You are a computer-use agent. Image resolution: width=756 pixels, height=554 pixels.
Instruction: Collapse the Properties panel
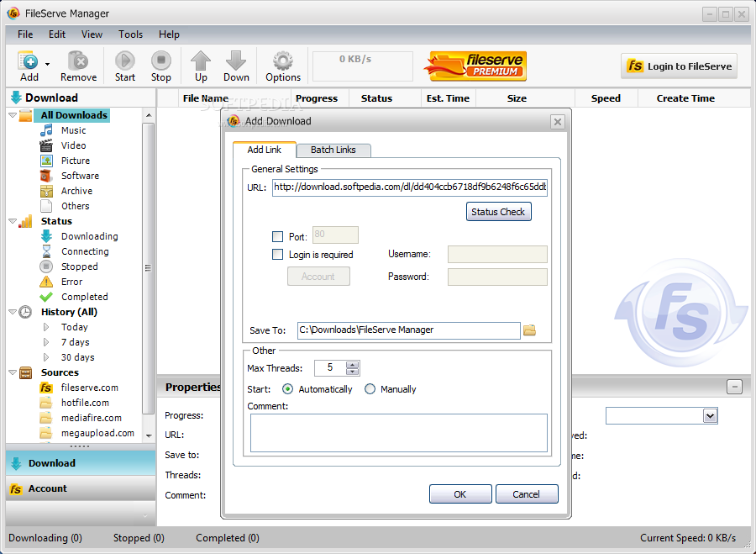(734, 387)
